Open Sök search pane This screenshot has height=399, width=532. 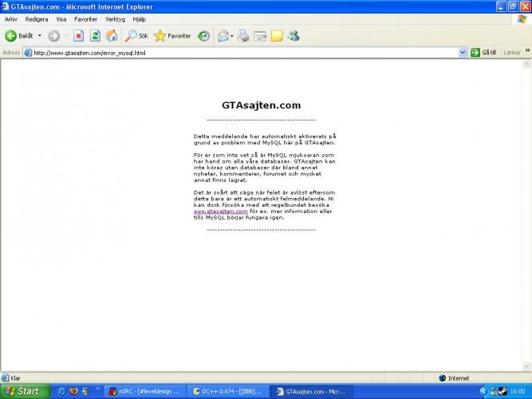(x=136, y=36)
